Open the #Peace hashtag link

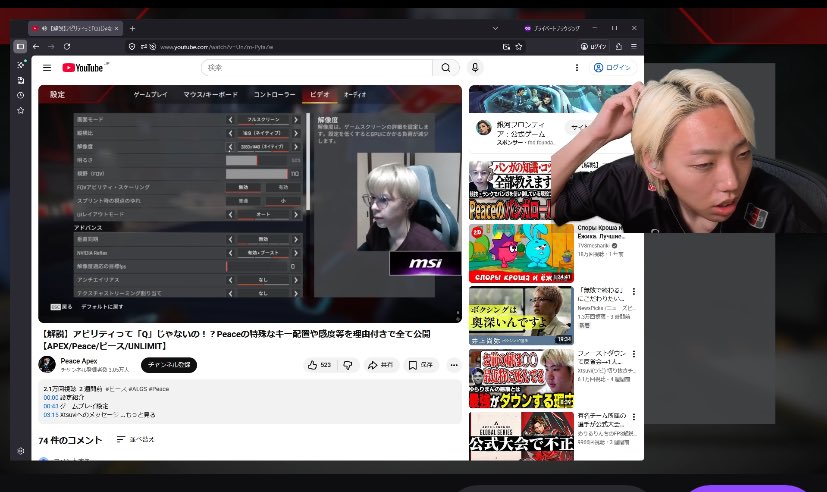point(159,389)
